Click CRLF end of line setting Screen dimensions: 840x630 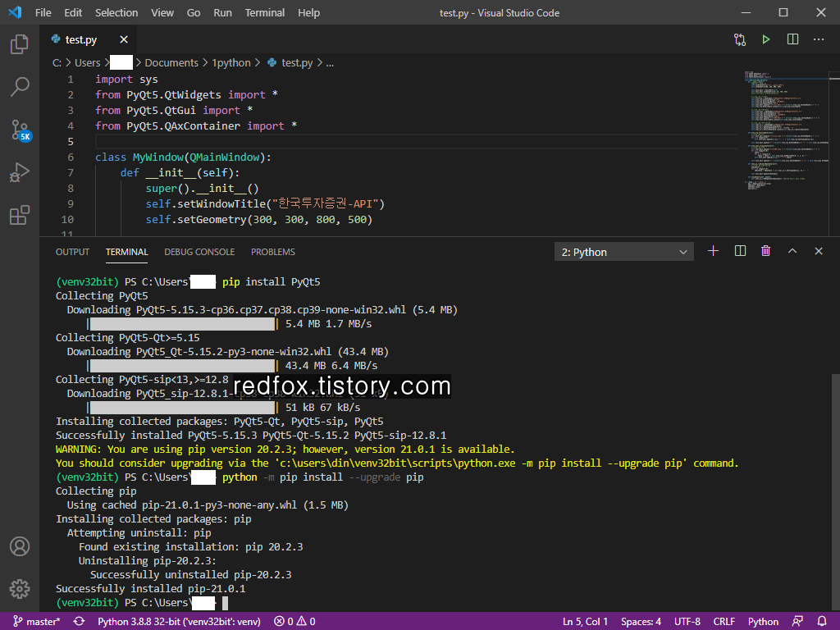tap(724, 622)
